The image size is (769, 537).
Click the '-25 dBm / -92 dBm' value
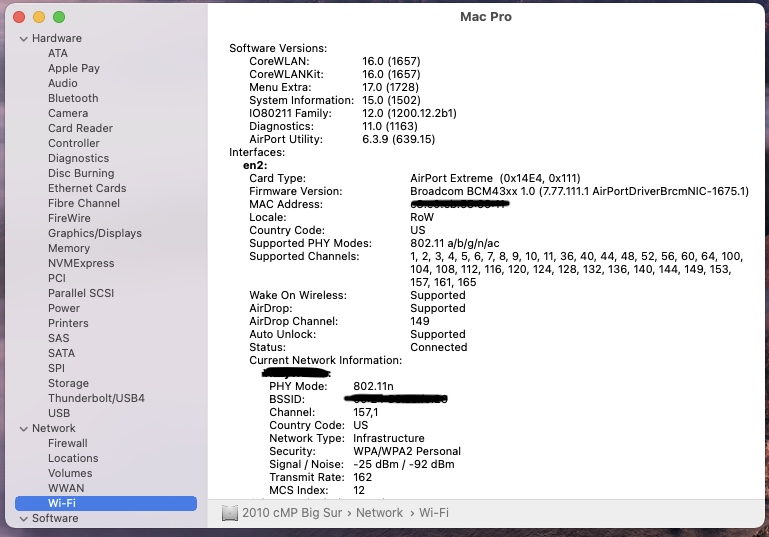coord(404,464)
